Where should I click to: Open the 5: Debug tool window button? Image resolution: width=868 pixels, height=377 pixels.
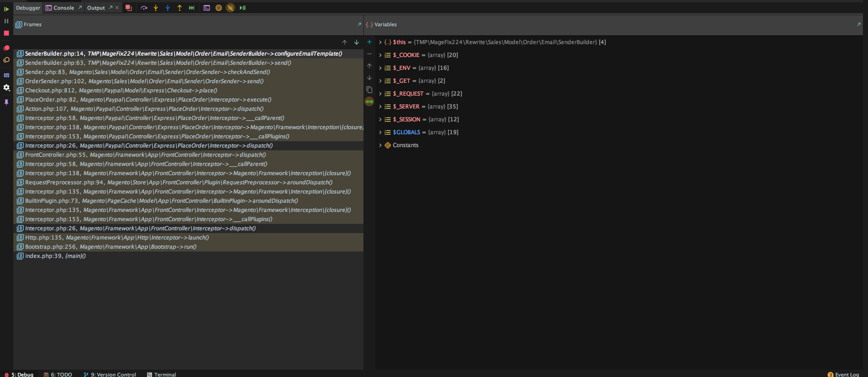pyautogui.click(x=19, y=374)
